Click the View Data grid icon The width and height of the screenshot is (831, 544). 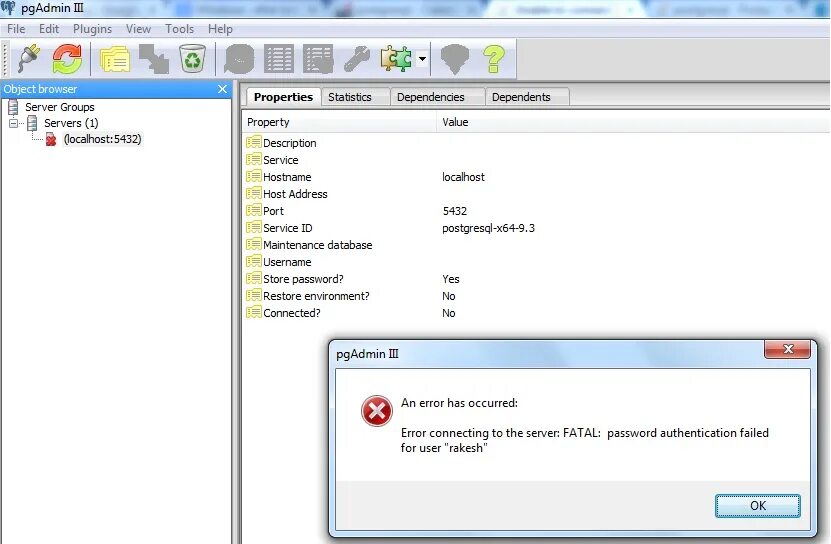point(279,58)
